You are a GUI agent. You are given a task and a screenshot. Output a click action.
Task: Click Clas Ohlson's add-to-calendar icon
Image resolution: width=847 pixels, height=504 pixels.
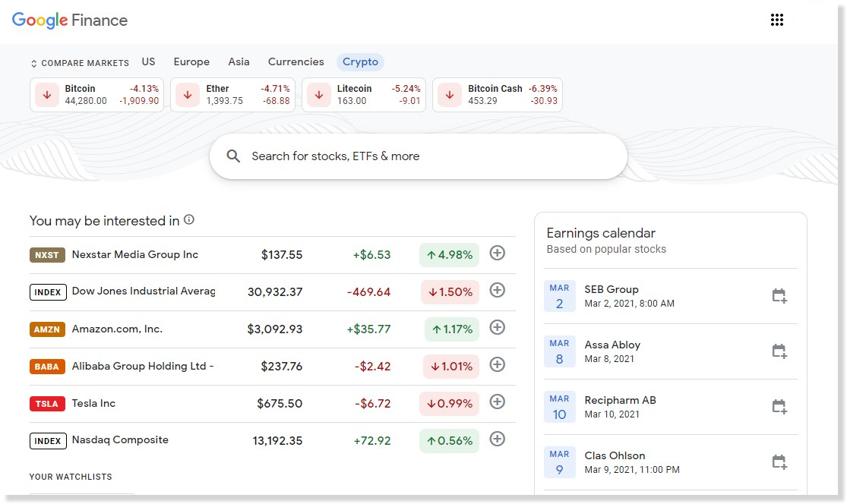pyautogui.click(x=779, y=462)
